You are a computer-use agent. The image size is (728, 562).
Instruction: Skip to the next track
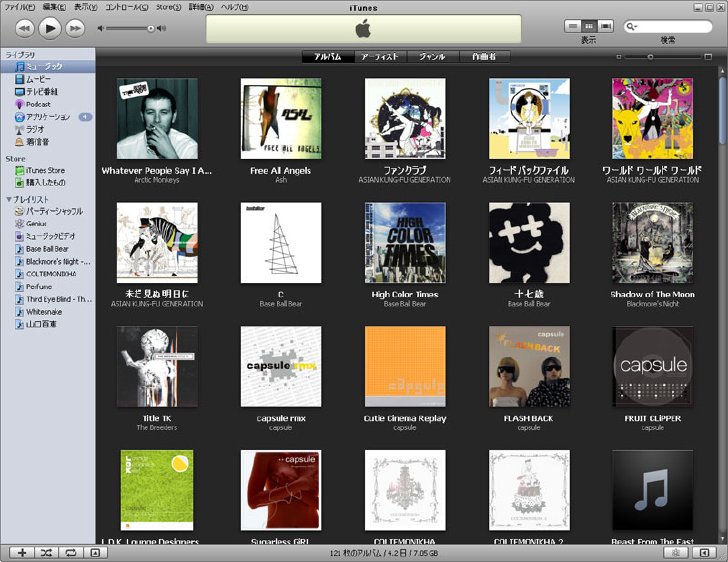coord(75,28)
